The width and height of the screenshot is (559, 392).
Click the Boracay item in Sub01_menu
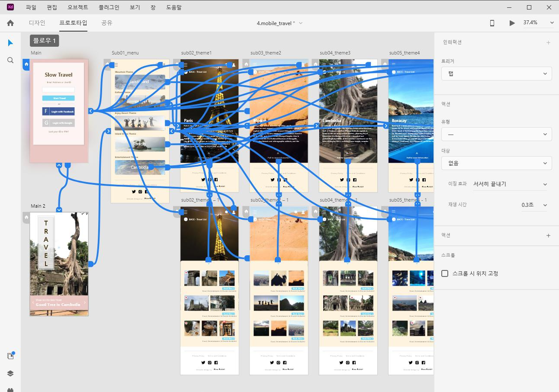[x=140, y=144]
